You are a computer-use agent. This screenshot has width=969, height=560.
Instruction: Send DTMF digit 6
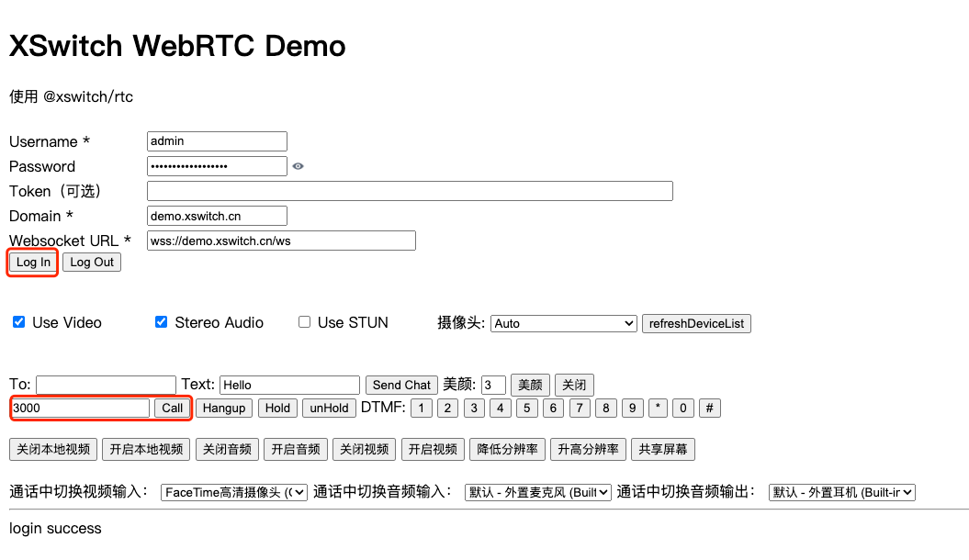pyautogui.click(x=553, y=409)
